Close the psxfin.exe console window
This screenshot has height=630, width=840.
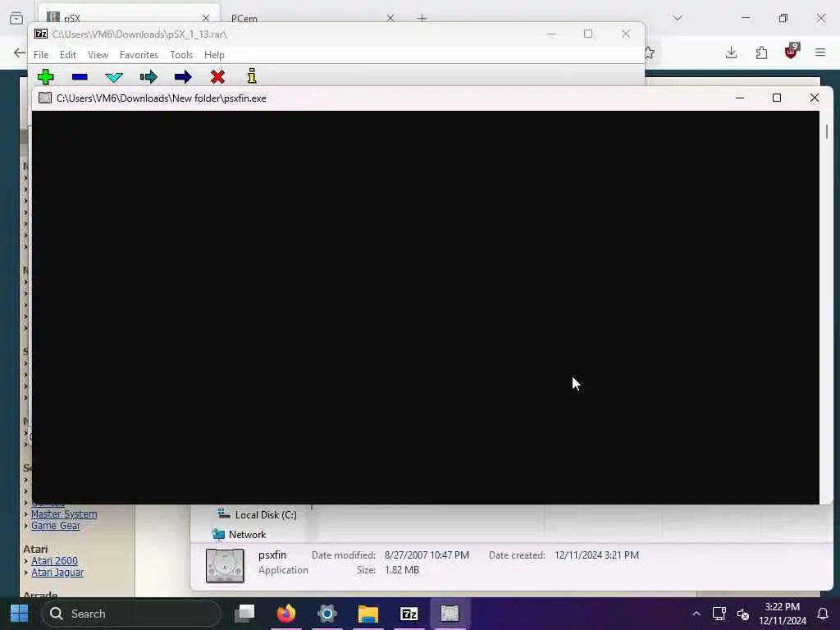click(x=815, y=98)
